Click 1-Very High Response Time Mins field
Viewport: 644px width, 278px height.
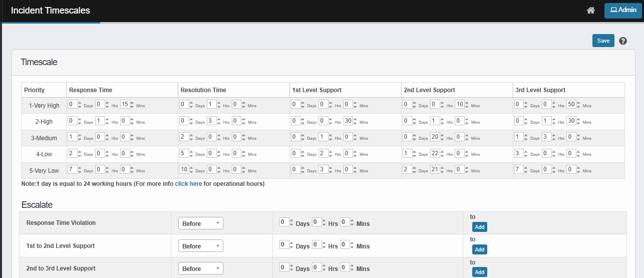coord(125,104)
